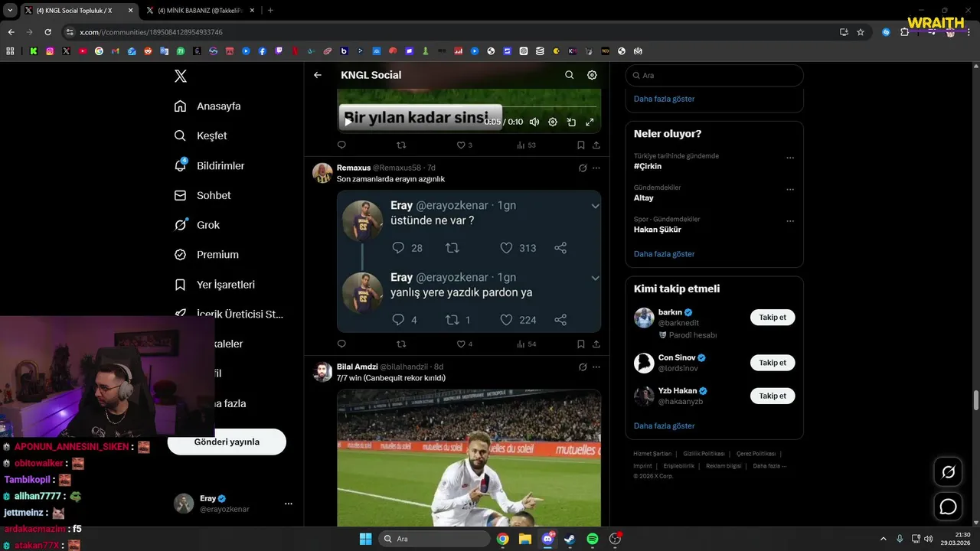
Task: Open Premium page
Action: 206,255
